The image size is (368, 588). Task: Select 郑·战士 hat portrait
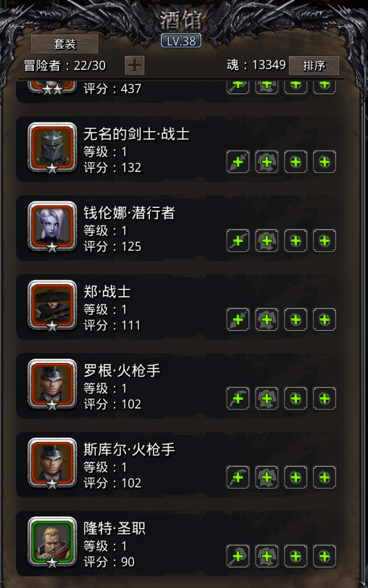click(x=52, y=305)
